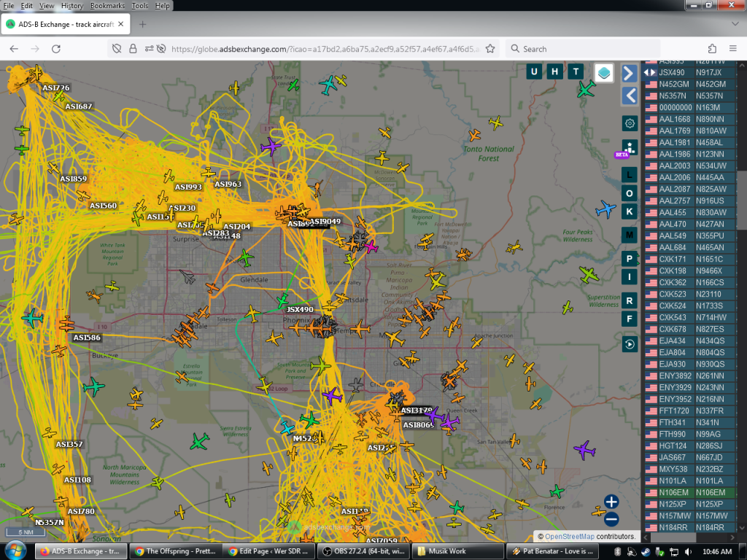The width and height of the screenshot is (747, 560).
Task: Open the History menu
Action: [x=72, y=6]
